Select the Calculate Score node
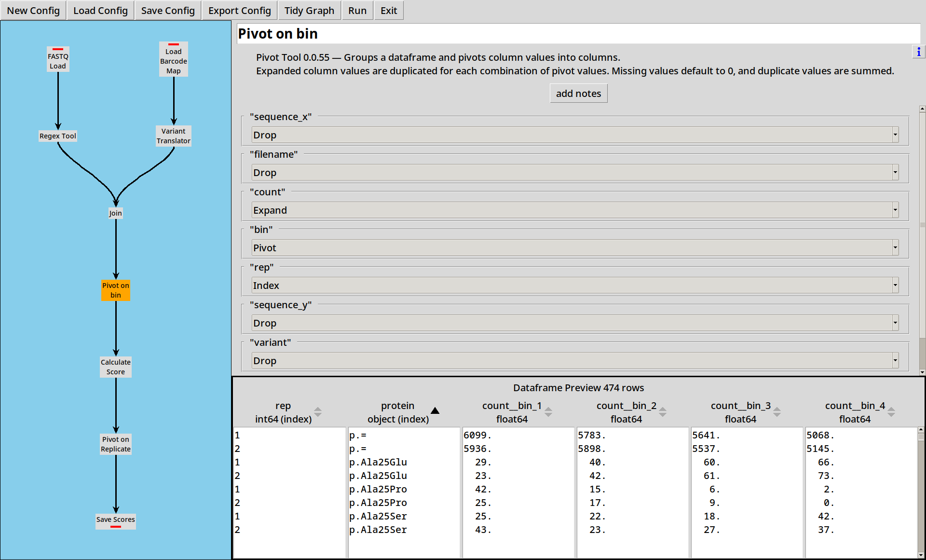The width and height of the screenshot is (926, 560). pyautogui.click(x=116, y=367)
